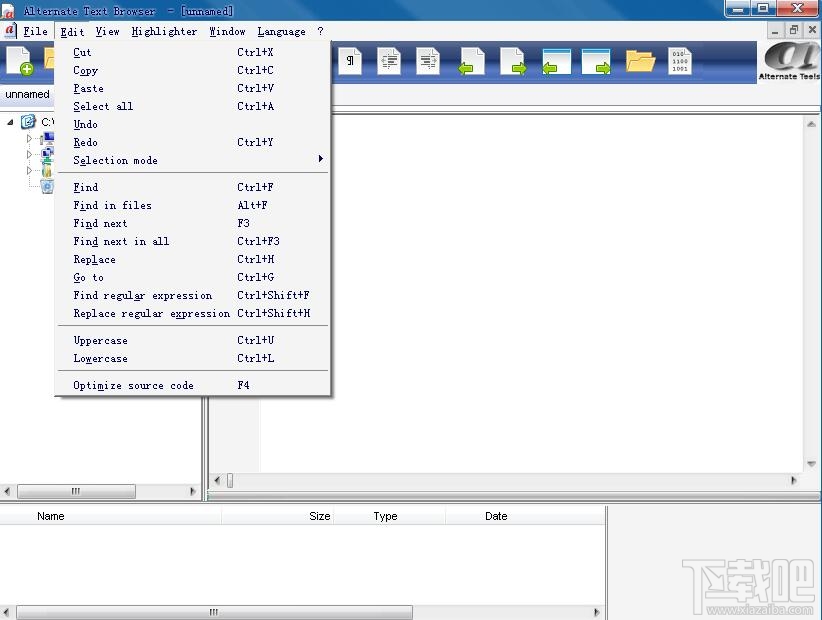Choose Find next in all
822x620 pixels.
click(x=193, y=241)
